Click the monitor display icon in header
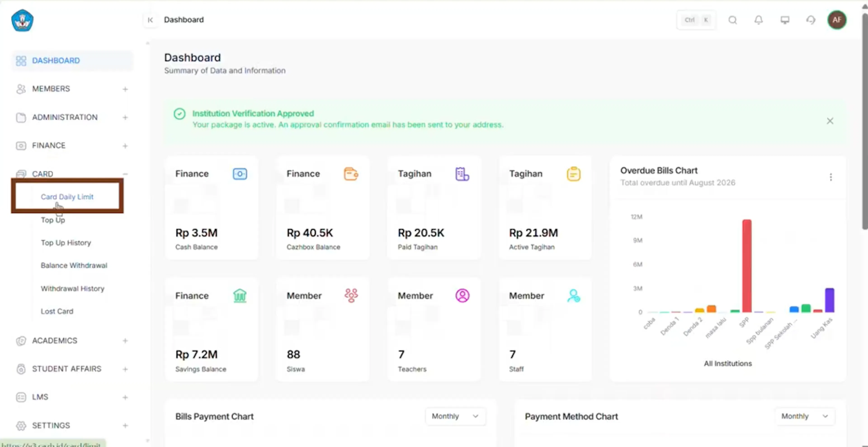868x447 pixels. click(x=785, y=20)
